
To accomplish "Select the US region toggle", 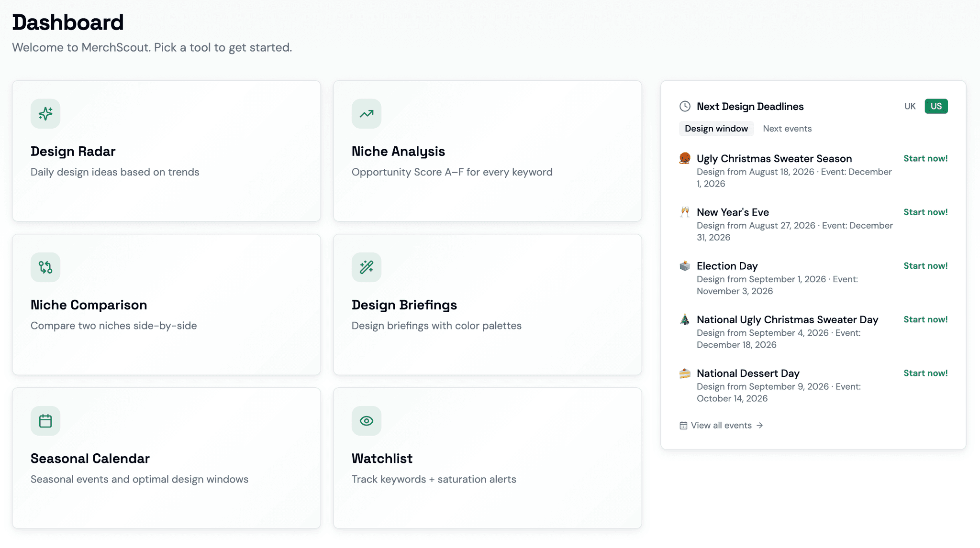I will [x=936, y=106].
